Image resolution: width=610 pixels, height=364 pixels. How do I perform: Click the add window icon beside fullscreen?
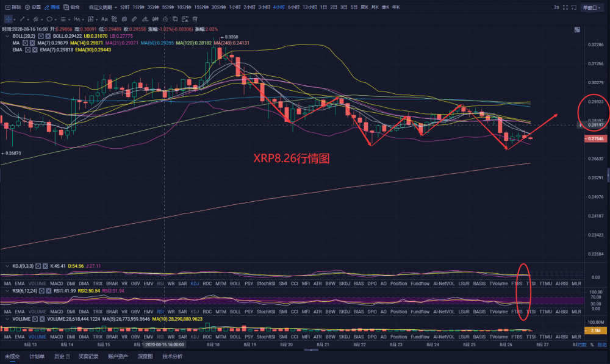tap(574, 7)
